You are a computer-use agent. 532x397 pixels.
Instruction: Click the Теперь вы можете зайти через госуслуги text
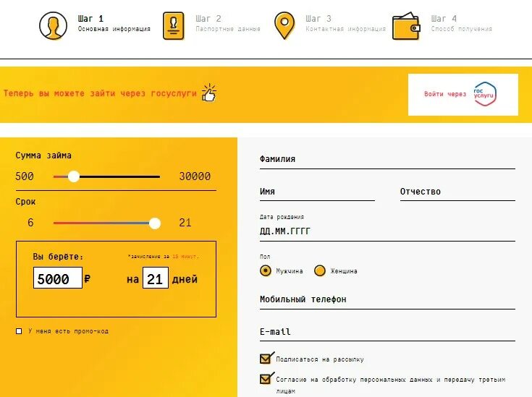pos(100,93)
